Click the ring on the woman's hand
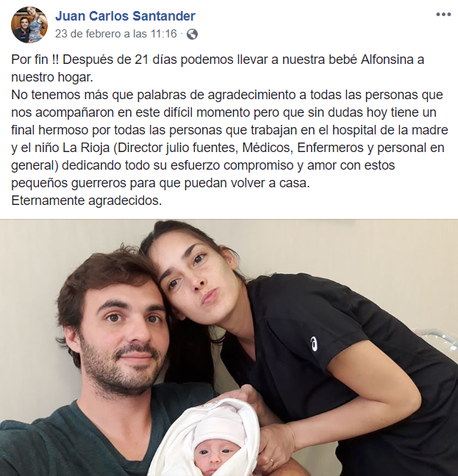Image resolution: width=458 pixels, height=476 pixels. click(x=272, y=462)
